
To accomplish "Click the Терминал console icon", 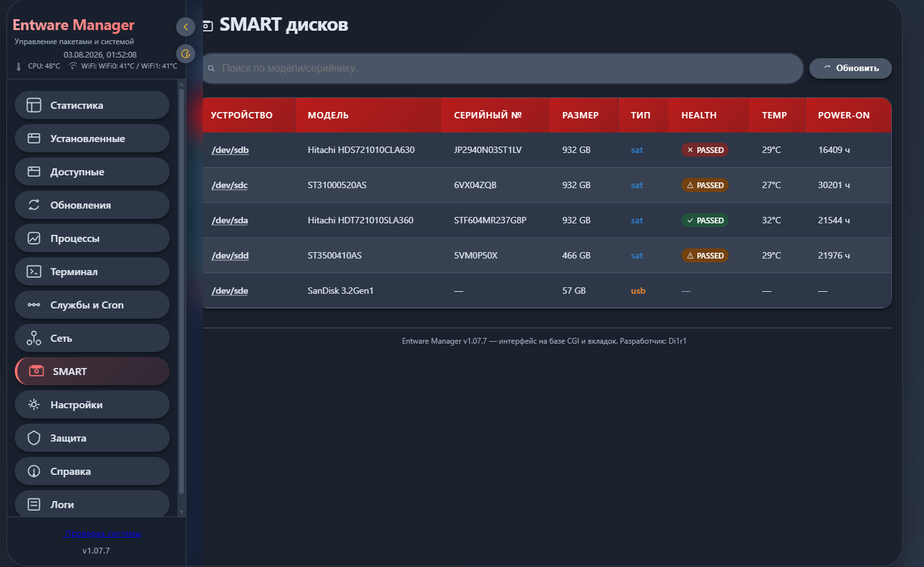I will (34, 271).
